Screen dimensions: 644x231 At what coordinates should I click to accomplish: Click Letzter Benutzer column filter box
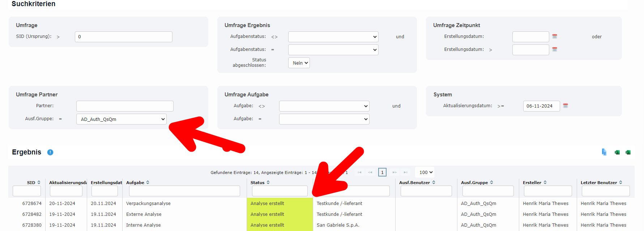click(x=606, y=191)
